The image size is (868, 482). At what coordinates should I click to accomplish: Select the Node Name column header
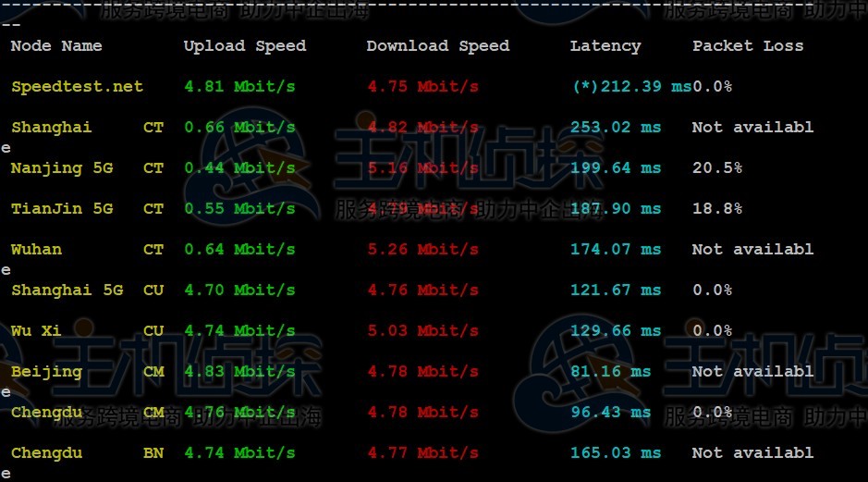(56, 45)
